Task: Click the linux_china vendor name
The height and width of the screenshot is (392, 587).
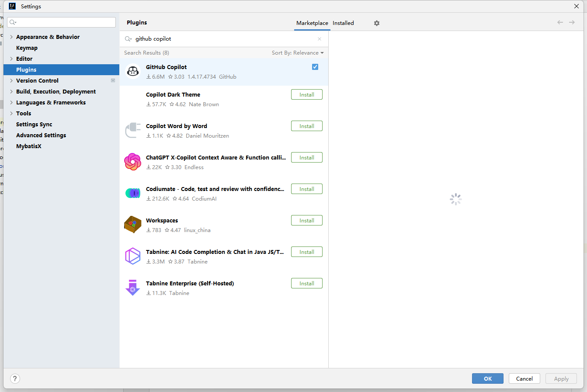Action: pos(197,230)
